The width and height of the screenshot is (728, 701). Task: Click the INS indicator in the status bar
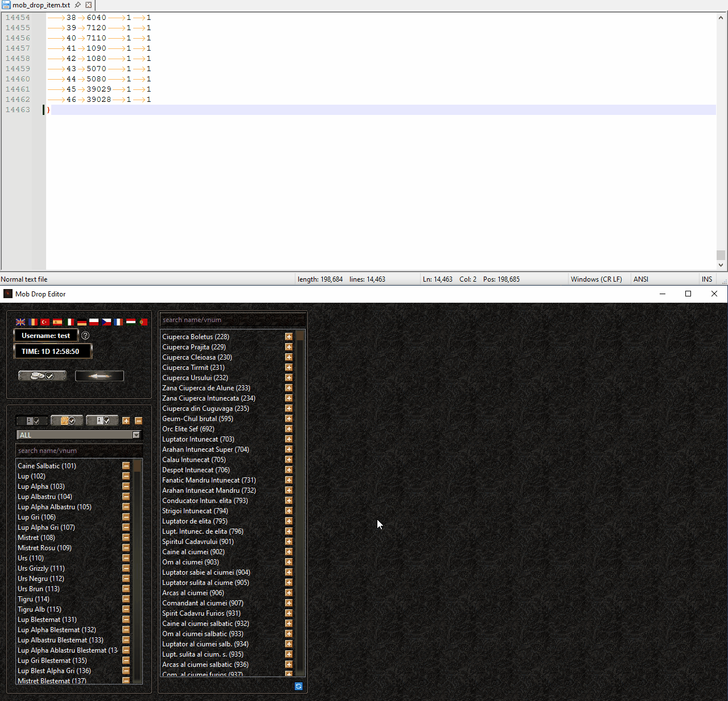pyautogui.click(x=707, y=279)
